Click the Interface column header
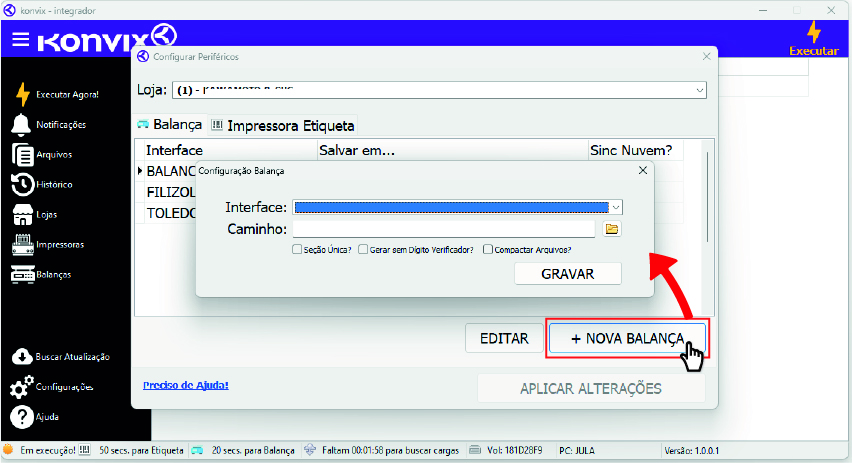 (x=231, y=151)
